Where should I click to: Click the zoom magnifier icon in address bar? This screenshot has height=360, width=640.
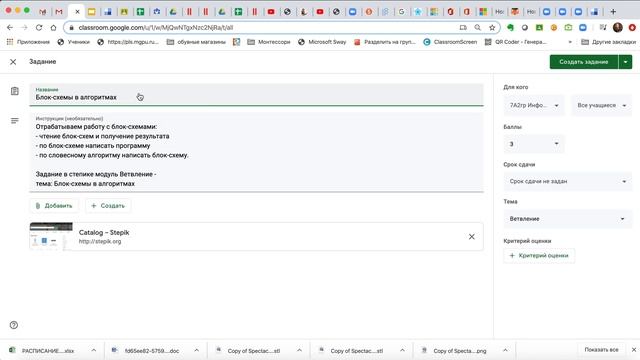(x=477, y=27)
